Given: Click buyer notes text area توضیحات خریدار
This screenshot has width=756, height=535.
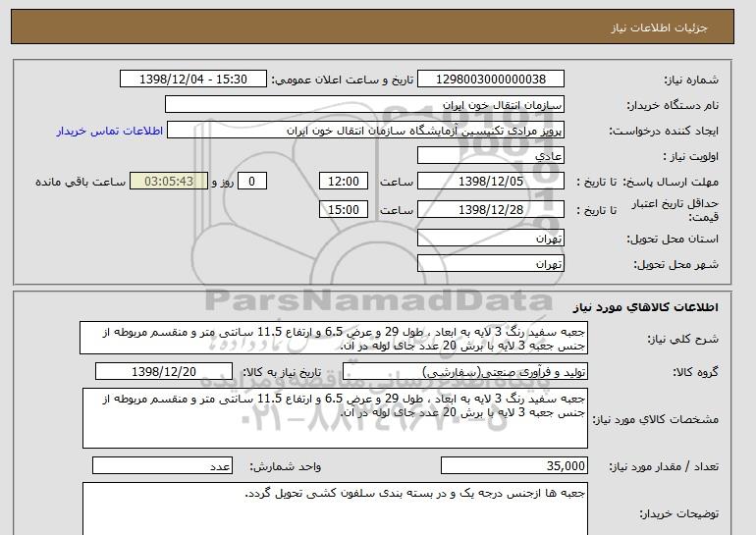Looking at the screenshot, I should pos(335,508).
